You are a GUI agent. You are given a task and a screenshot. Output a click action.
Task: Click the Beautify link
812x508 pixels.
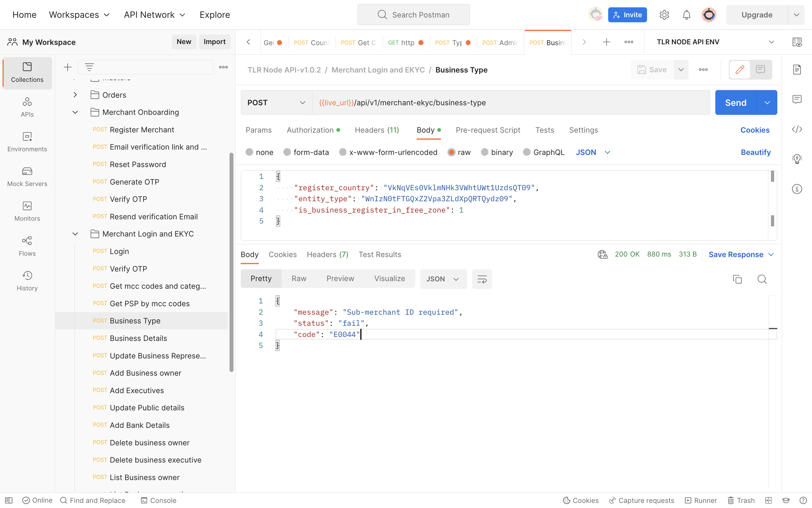click(x=756, y=152)
